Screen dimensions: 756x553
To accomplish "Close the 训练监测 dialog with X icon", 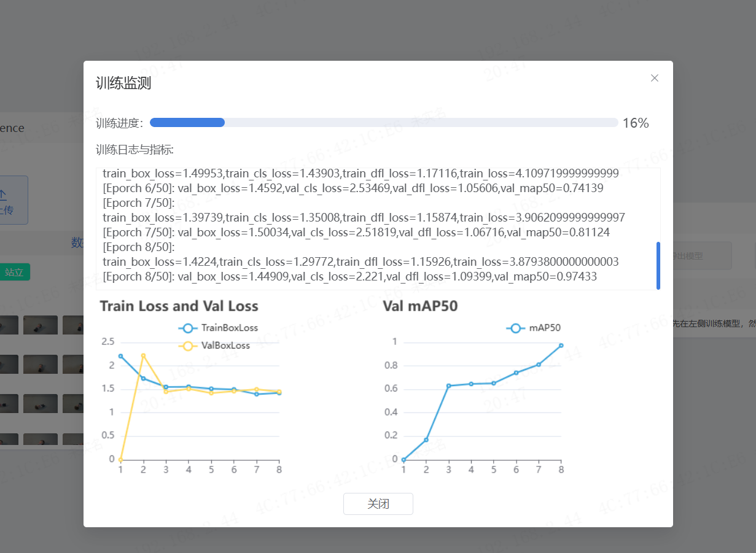I will 655,78.
